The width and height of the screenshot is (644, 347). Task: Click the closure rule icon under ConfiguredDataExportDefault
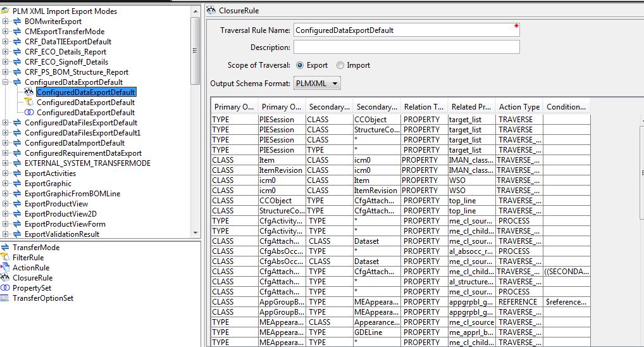point(28,92)
